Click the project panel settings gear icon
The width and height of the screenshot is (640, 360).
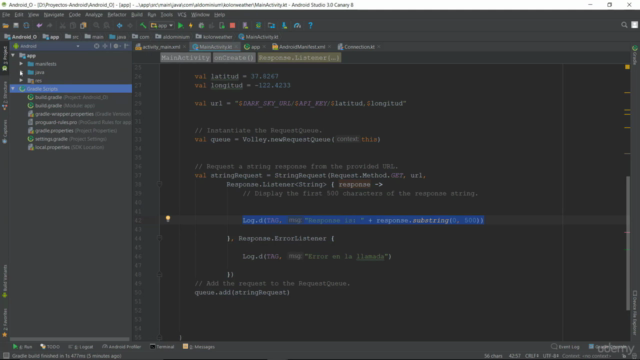pos(116,46)
